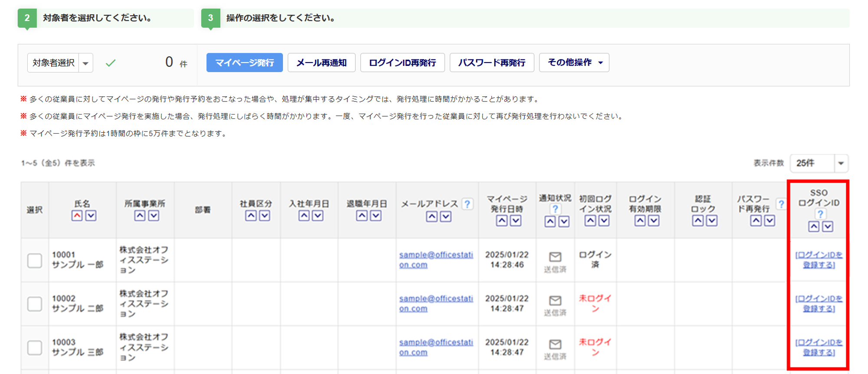868x374 pixels.
Task: Click the 通知状況 help question mark icon
Action: [x=555, y=209]
